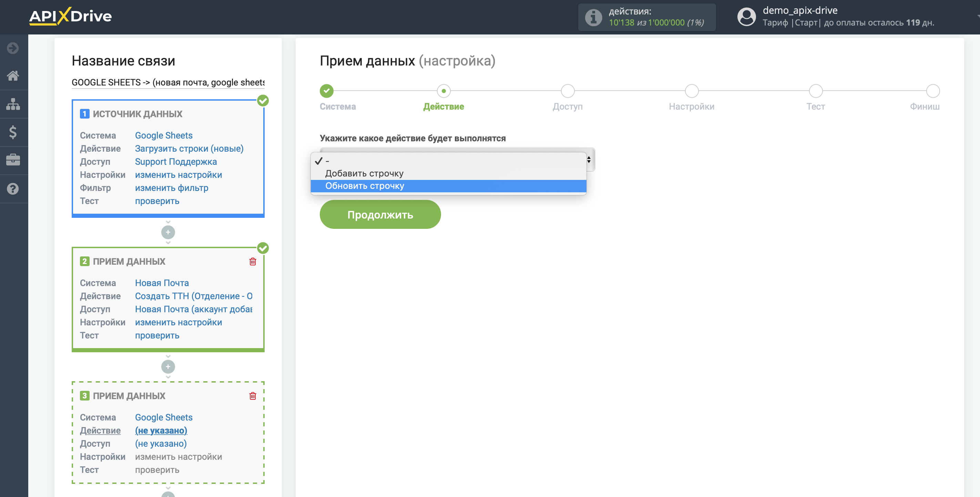The width and height of the screenshot is (980, 497).
Task: Click the ApiX-Drive logo
Action: 70,16
